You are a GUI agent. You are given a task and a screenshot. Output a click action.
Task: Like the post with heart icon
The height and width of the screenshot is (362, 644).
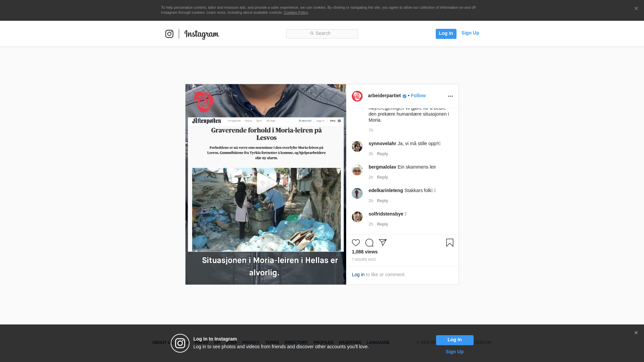pos(356,243)
